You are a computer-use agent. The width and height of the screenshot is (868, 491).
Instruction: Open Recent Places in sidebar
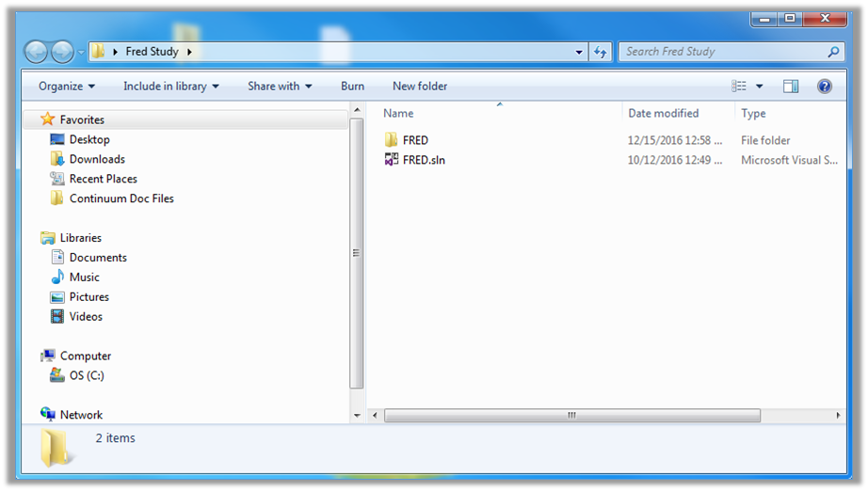[103, 179]
